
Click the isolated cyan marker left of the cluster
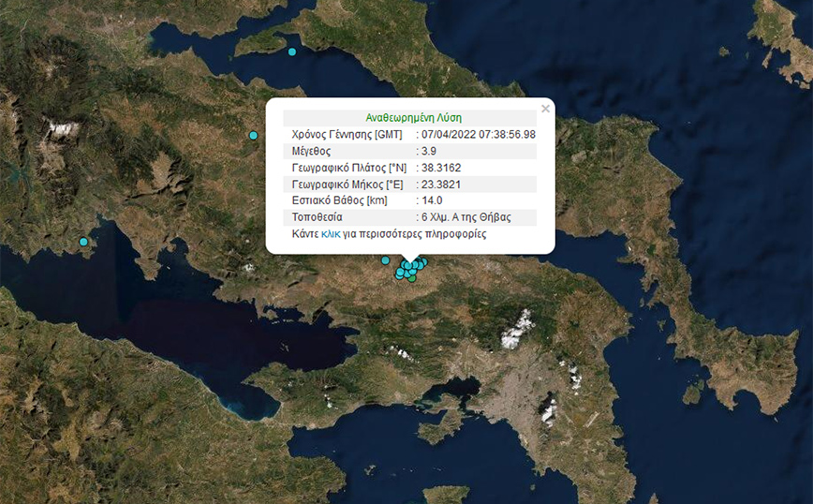coord(385,260)
